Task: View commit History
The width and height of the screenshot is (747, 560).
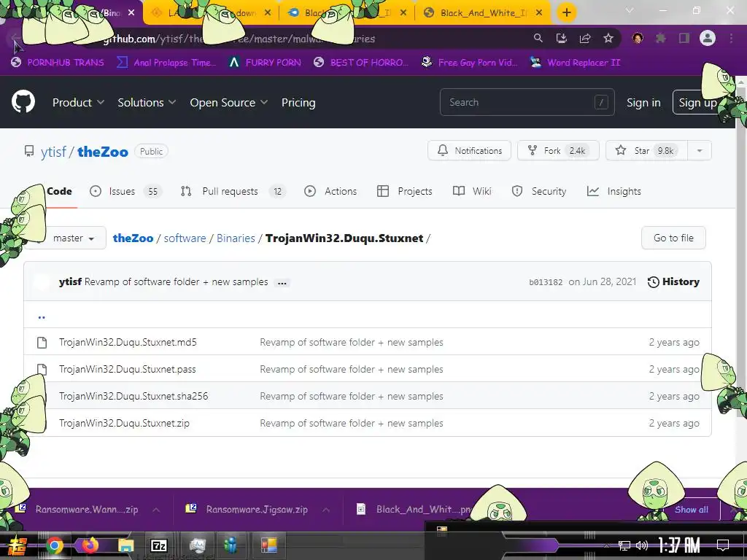Action: click(x=673, y=282)
